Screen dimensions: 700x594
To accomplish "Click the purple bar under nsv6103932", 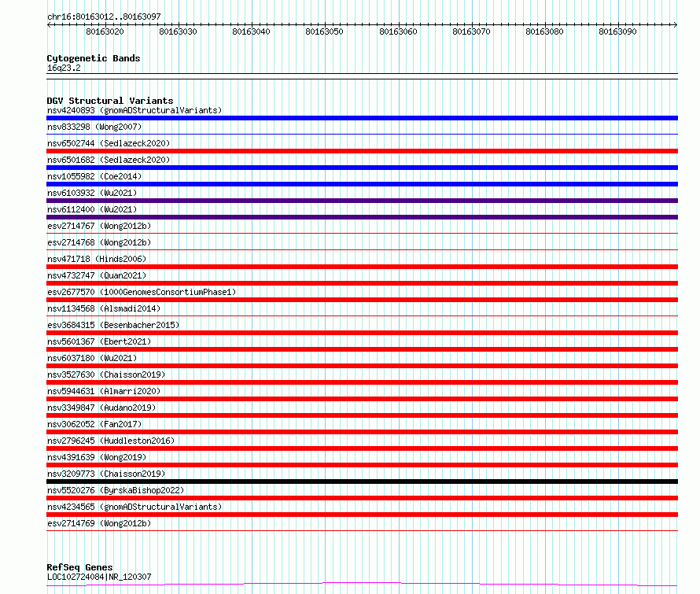I will (362, 201).
